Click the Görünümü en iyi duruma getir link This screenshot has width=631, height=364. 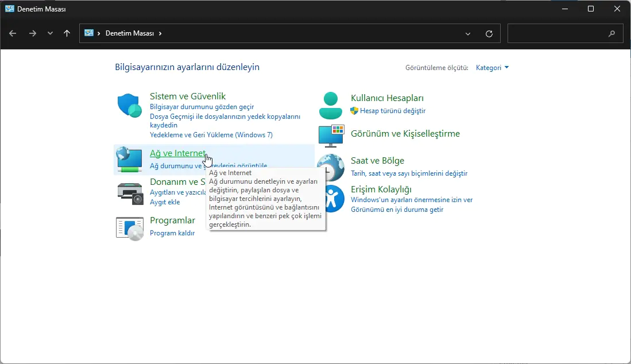pyautogui.click(x=397, y=210)
